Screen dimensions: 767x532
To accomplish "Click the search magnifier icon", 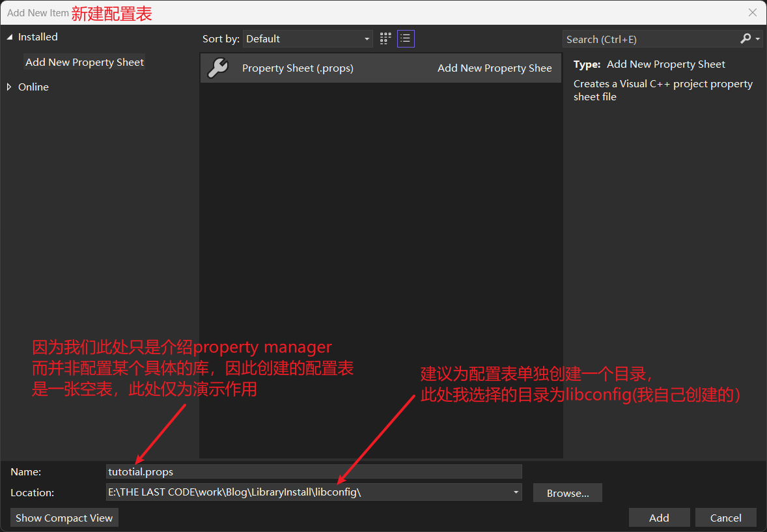I will click(745, 38).
